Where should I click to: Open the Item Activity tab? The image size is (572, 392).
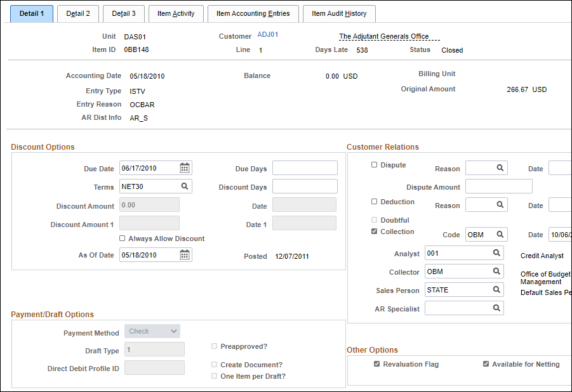(x=176, y=13)
